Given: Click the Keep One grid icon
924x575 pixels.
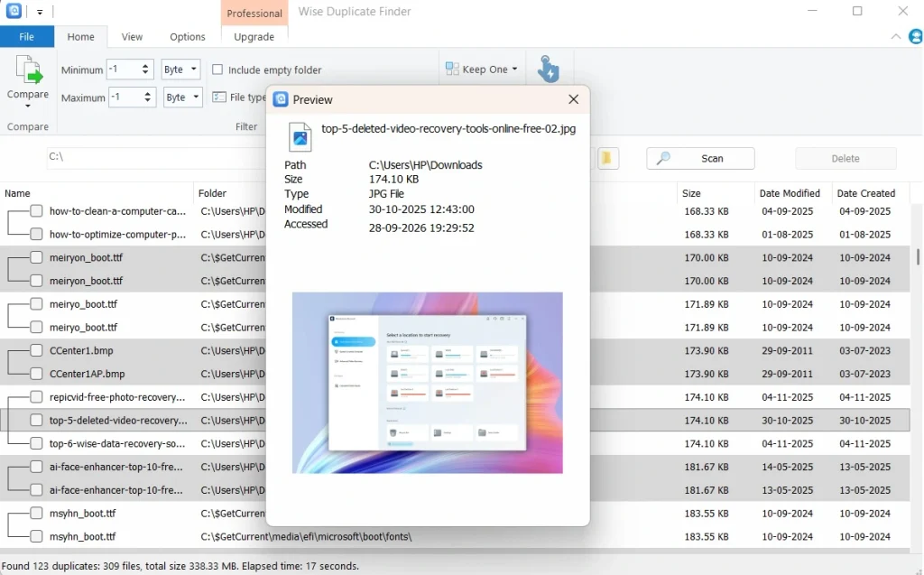Looking at the screenshot, I should pyautogui.click(x=452, y=69).
